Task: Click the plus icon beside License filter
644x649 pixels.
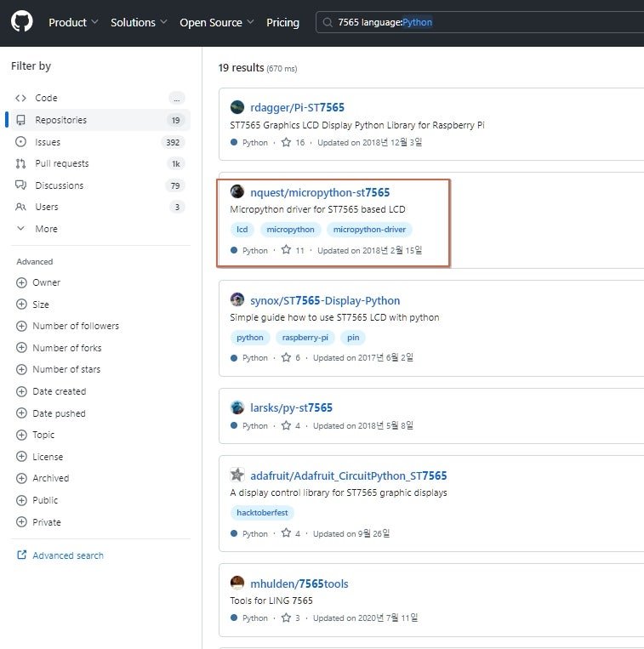Action: click(x=21, y=457)
